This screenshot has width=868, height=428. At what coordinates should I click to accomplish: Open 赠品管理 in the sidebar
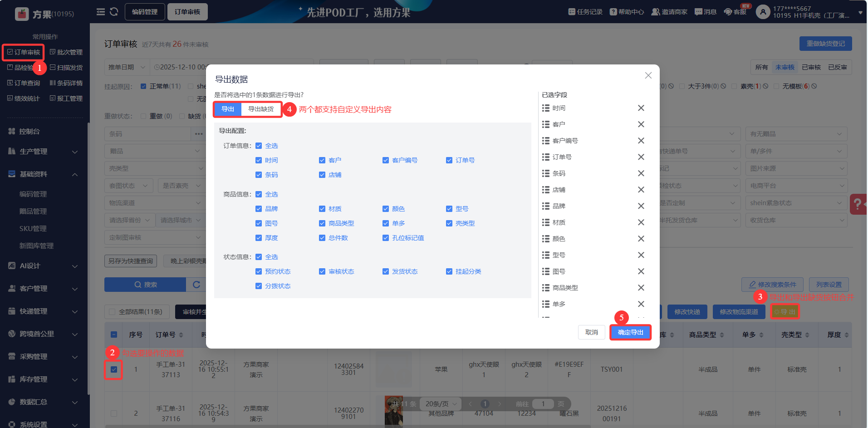(x=33, y=212)
